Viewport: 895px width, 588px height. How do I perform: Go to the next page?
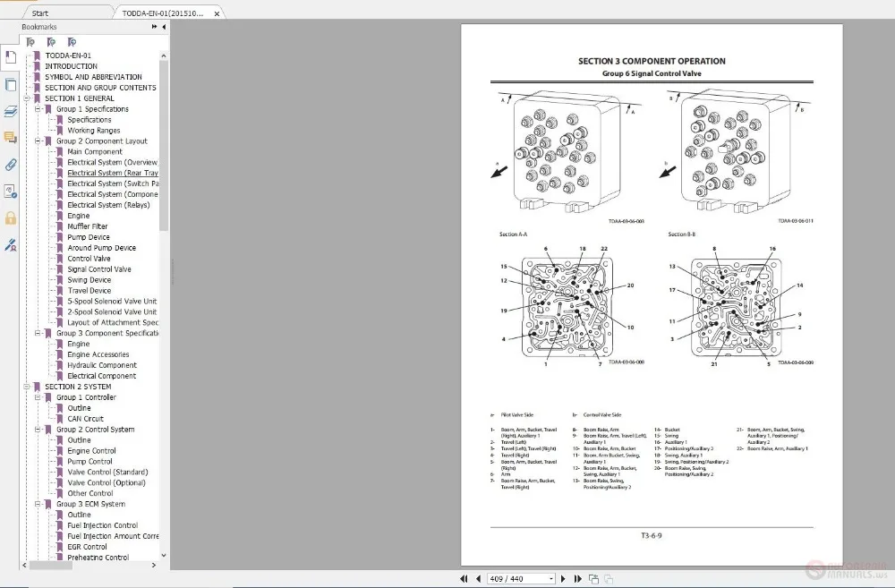pos(563,578)
